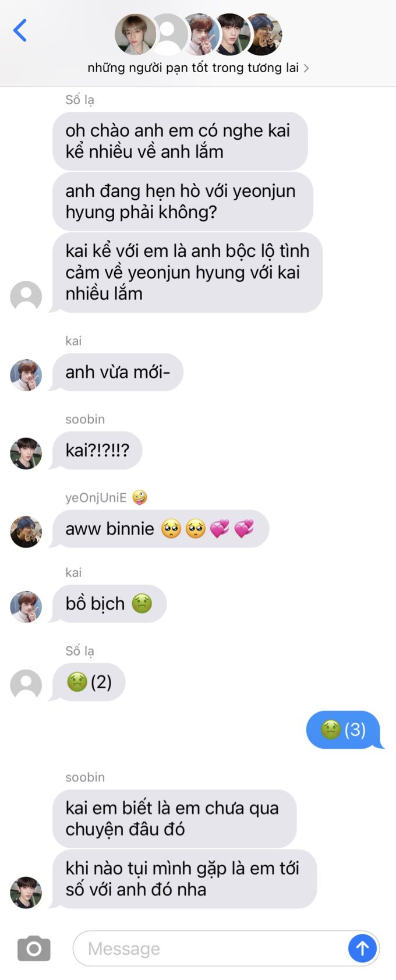Tap the blue back arrow
396x980 pixels.
(x=20, y=30)
